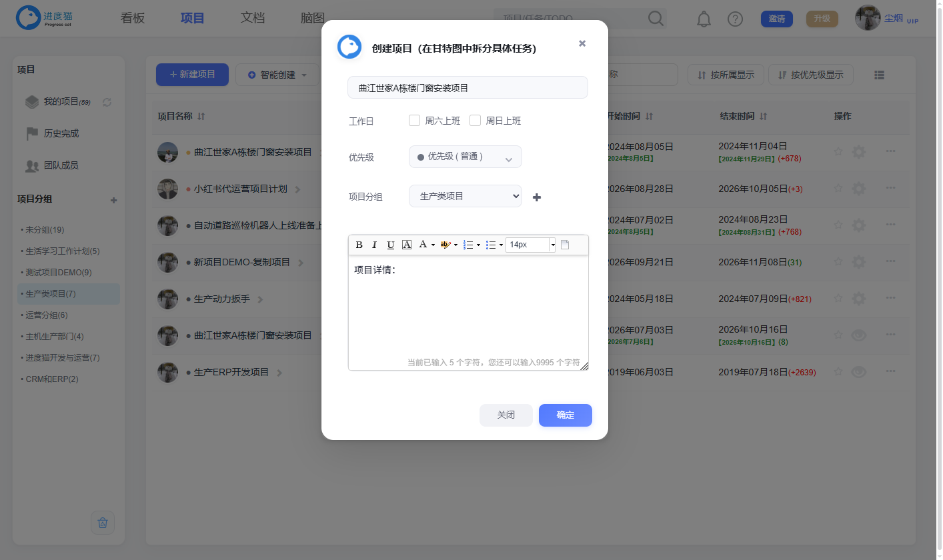Image resolution: width=943 pixels, height=560 pixels.
Task: Open the highlight color picker arrow
Action: point(455,245)
